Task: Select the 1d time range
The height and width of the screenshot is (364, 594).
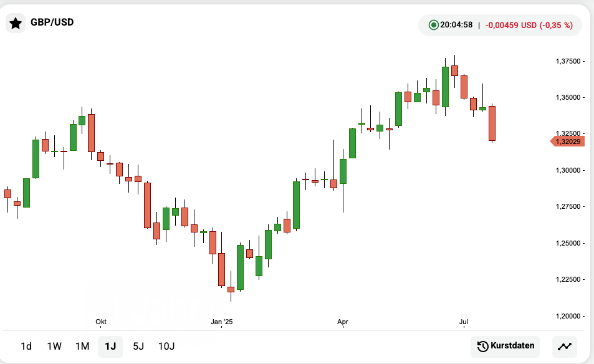Action: 26,347
